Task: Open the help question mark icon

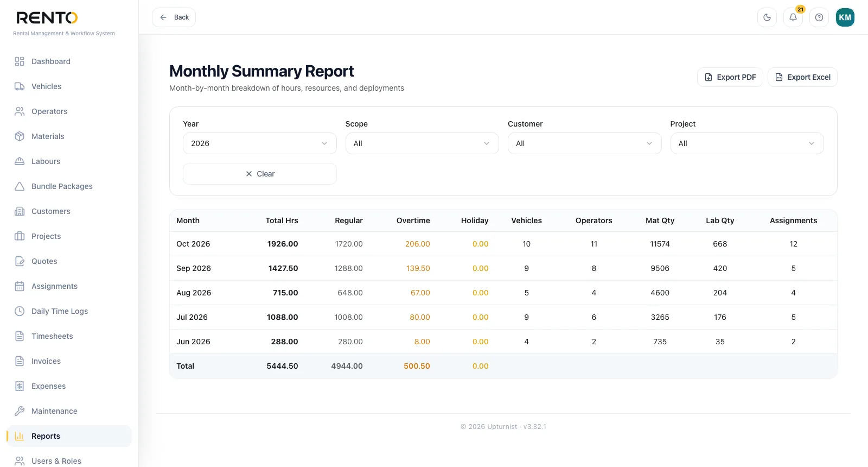Action: coord(819,17)
